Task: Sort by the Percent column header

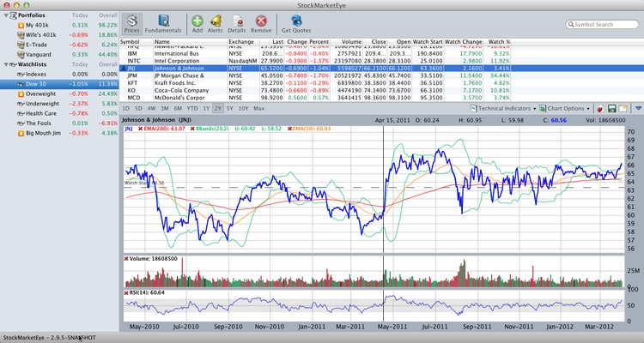Action: [x=319, y=42]
